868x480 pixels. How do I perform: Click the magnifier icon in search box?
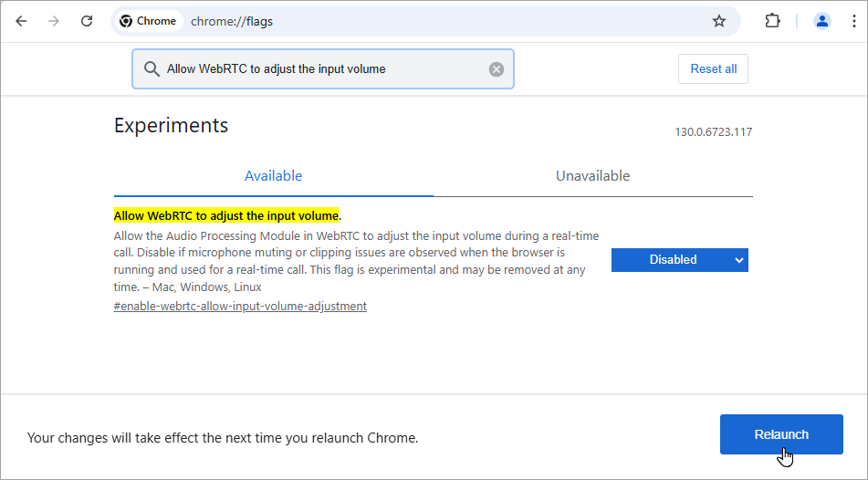coord(152,69)
